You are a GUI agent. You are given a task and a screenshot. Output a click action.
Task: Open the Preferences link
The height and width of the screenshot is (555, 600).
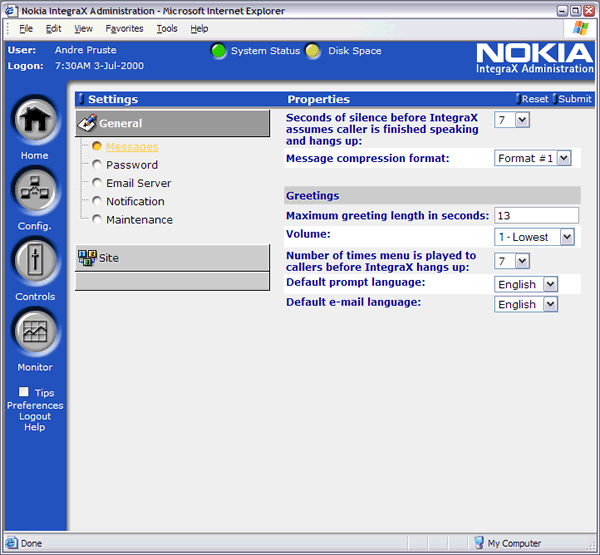point(35,405)
